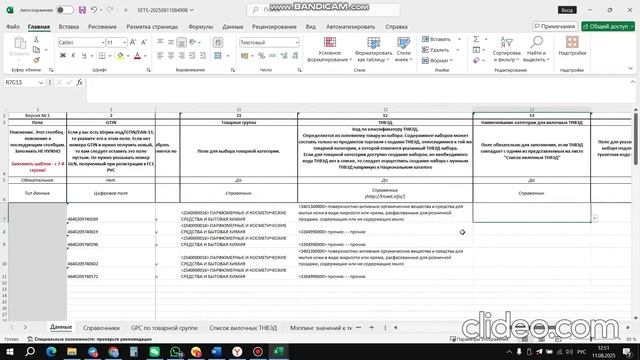Open the Справочники sheet tab
Image resolution: width=640 pixels, height=360 pixels.
click(x=101, y=328)
